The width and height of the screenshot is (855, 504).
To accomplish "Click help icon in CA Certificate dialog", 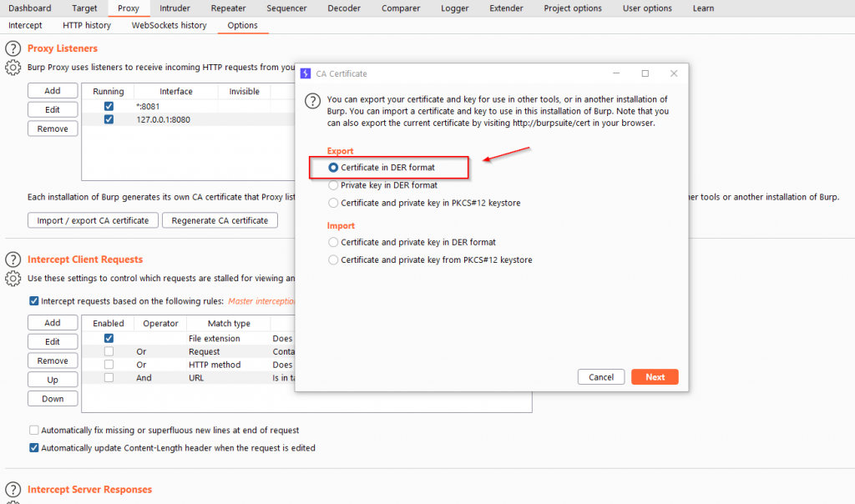I will point(312,101).
